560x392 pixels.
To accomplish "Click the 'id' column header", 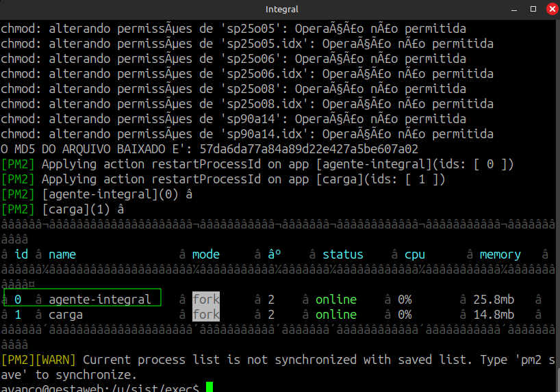I will (x=21, y=254).
